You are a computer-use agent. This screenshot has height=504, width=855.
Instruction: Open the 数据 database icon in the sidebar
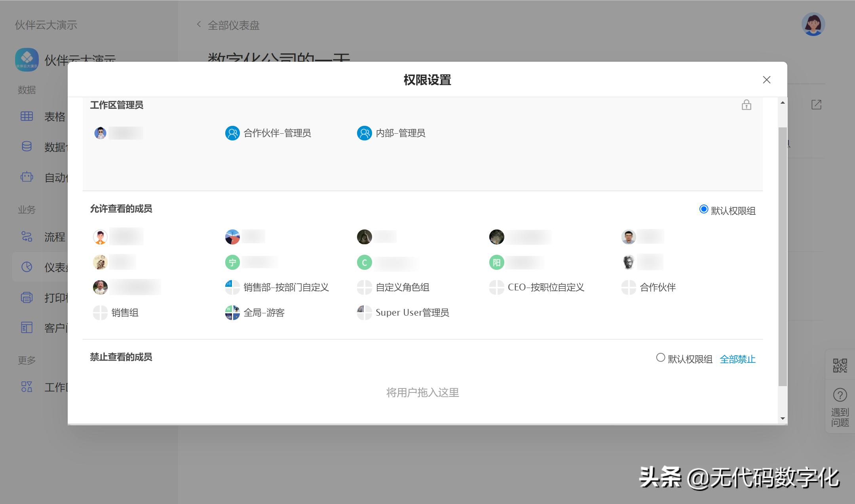pyautogui.click(x=26, y=147)
